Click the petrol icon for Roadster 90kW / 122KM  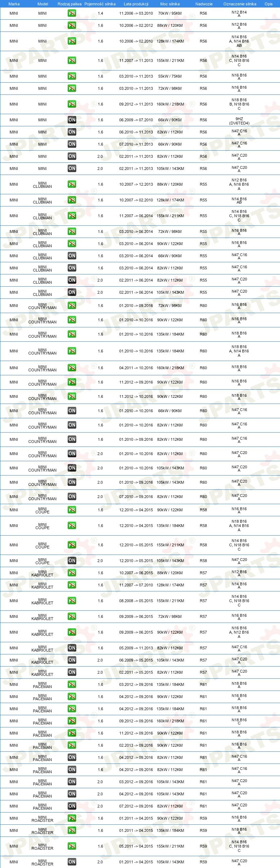[x=72, y=818]
